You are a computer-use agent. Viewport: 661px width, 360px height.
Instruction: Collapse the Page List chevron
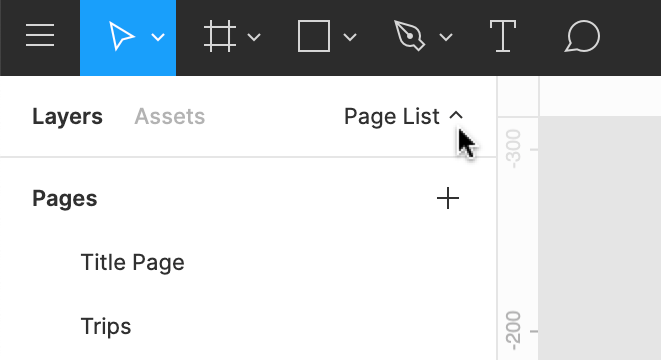tap(456, 116)
